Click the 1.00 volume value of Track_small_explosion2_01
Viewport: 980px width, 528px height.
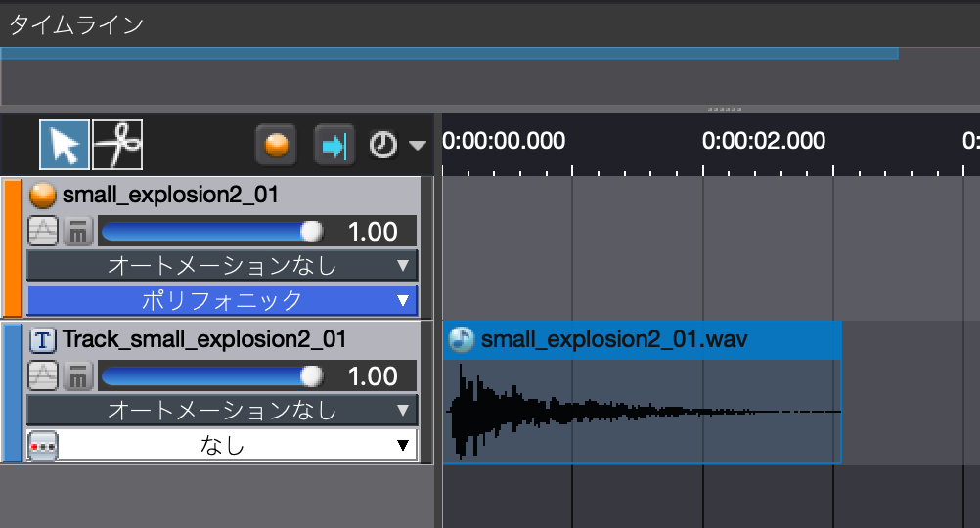[373, 376]
